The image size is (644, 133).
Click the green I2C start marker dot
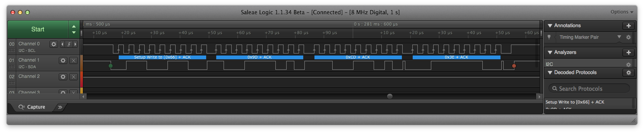pos(110,66)
